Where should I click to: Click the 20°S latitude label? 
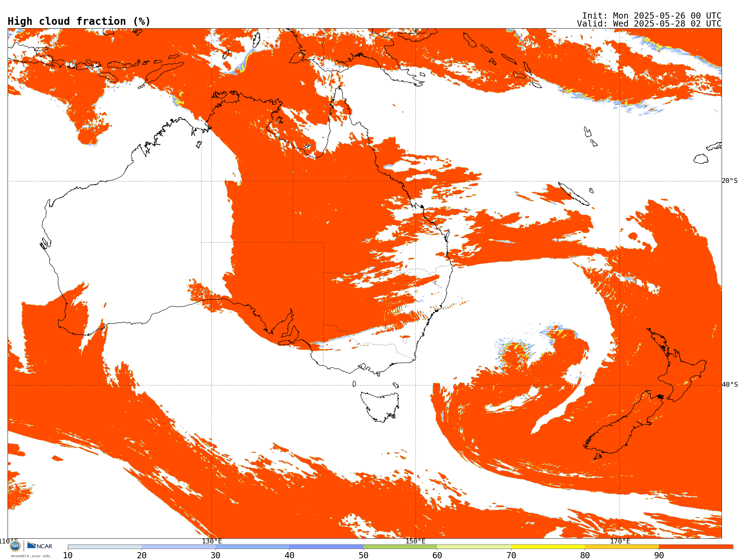coord(730,181)
